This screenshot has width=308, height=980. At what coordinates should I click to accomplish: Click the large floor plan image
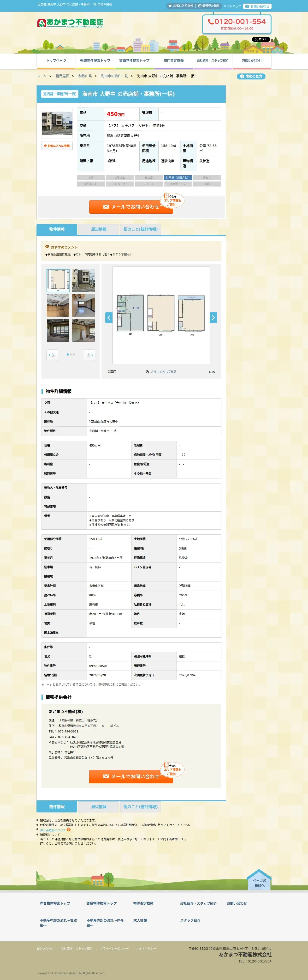[161, 315]
